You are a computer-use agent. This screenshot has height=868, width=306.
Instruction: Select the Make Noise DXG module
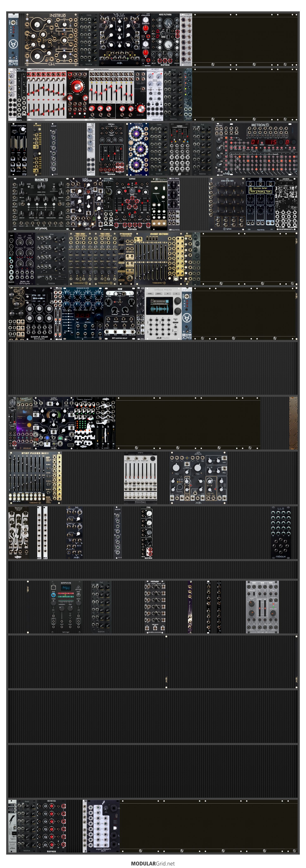[x=74, y=532]
